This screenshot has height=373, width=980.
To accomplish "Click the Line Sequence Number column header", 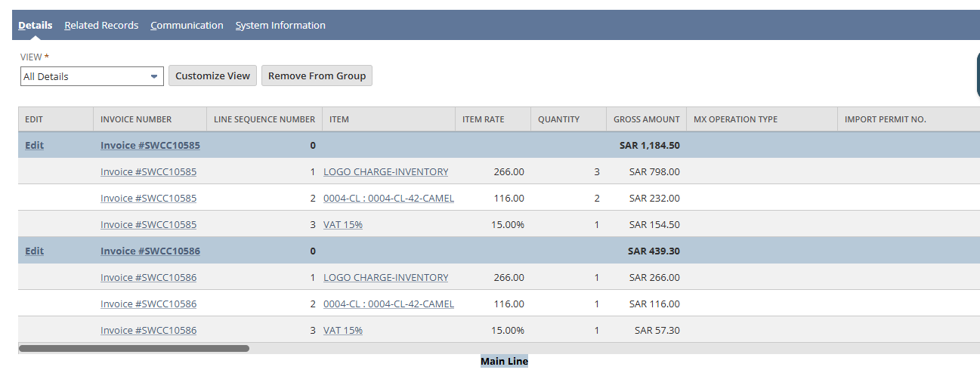I will [264, 119].
